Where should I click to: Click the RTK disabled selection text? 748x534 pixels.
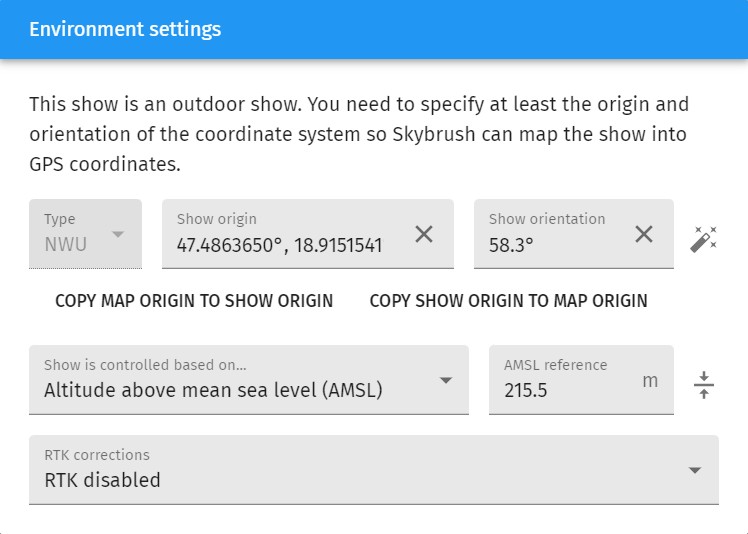[x=102, y=480]
